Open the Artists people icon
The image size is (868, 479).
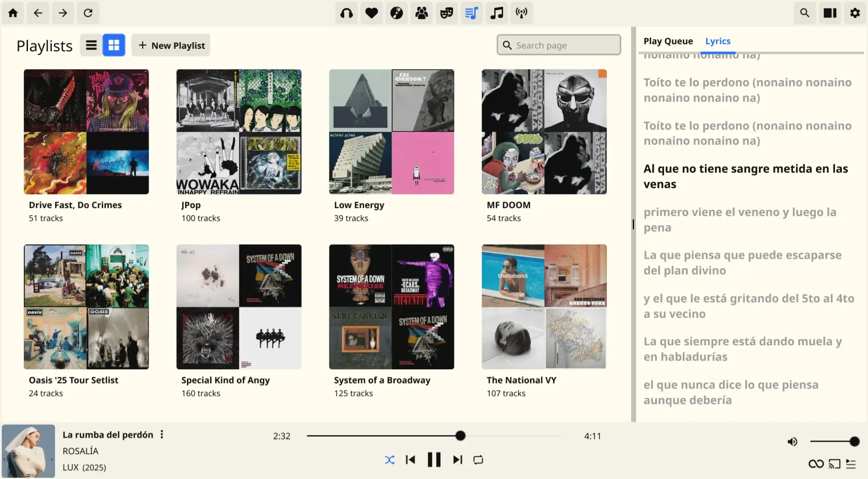[421, 13]
